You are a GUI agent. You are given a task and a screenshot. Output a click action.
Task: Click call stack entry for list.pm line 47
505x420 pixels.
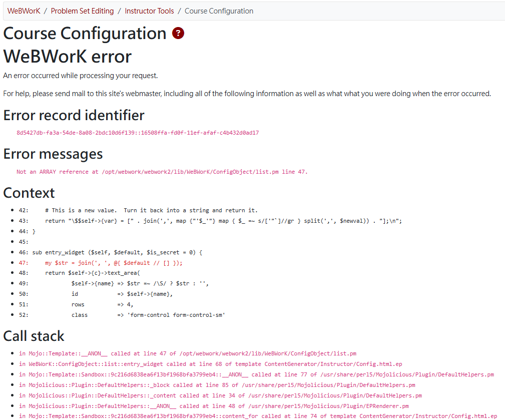coord(188,353)
